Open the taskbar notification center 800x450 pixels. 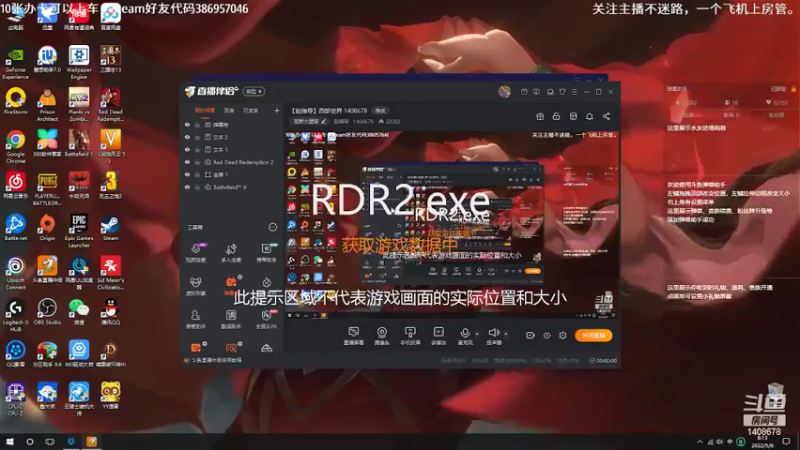[x=786, y=441]
